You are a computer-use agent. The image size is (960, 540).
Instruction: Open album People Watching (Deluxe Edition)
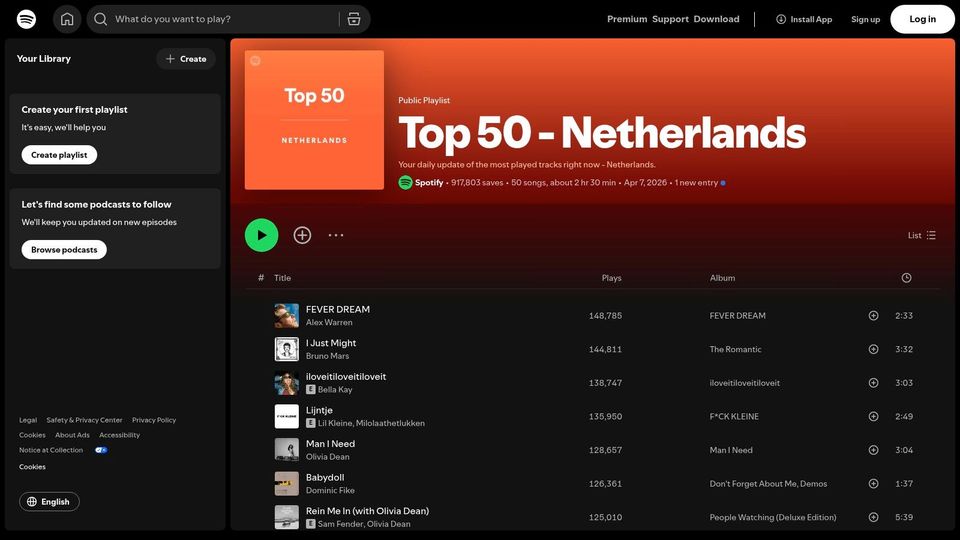773,518
